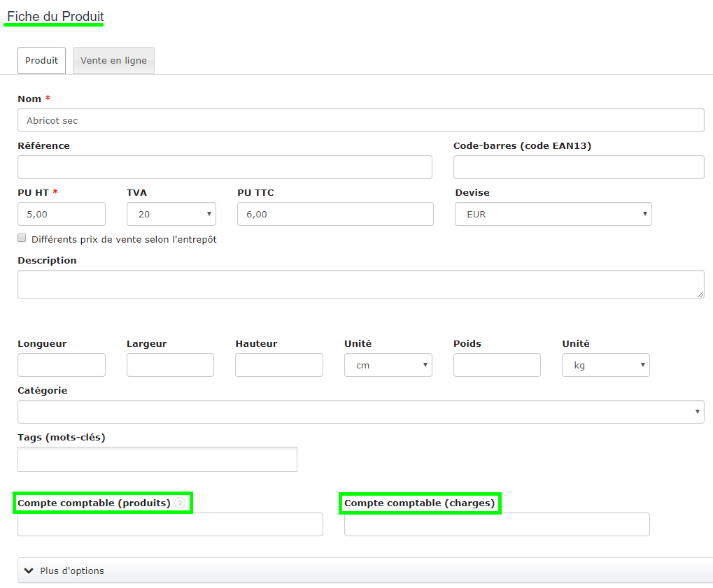Select the 'Produit' tab
Viewport: 713px width, 588px height.
pyautogui.click(x=41, y=60)
